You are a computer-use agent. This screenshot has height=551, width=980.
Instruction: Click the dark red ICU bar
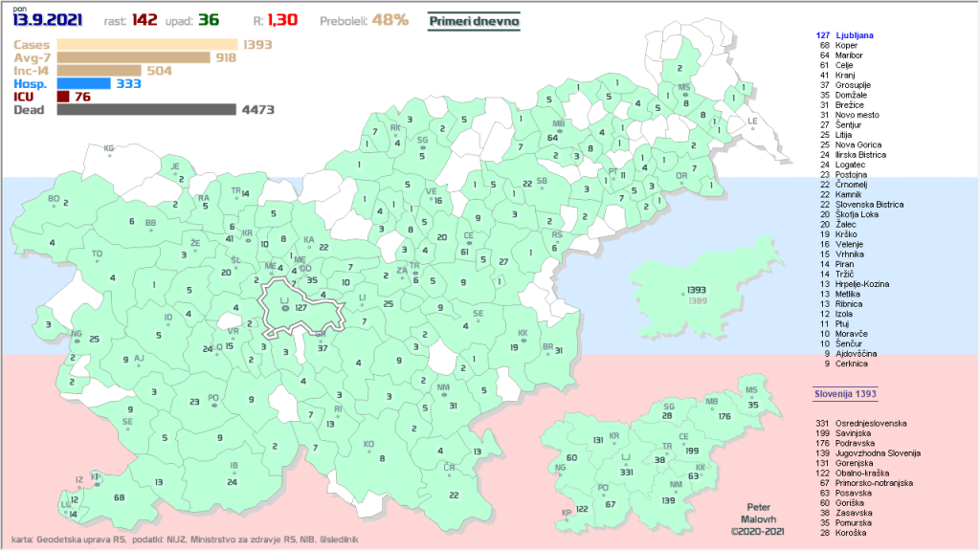[x=63, y=97]
